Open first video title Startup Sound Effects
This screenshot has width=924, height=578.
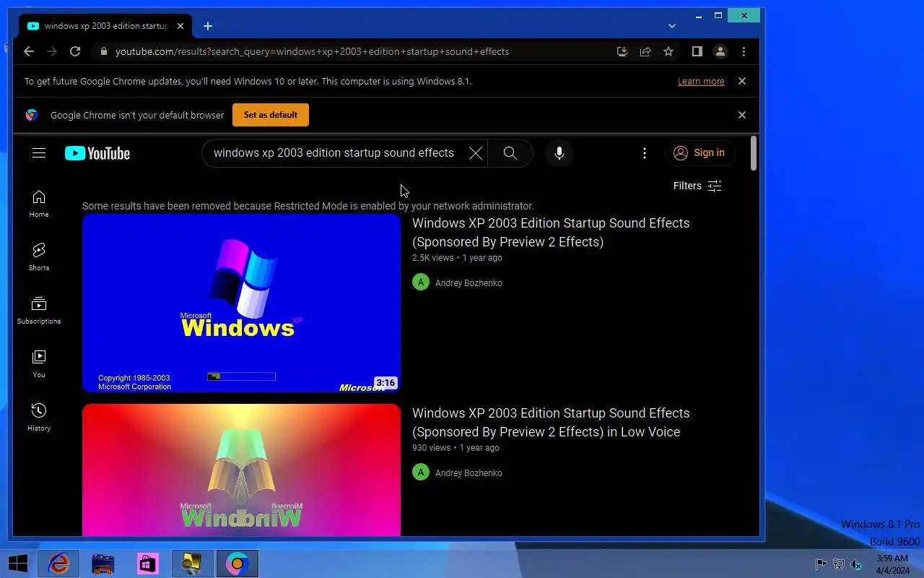[551, 232]
